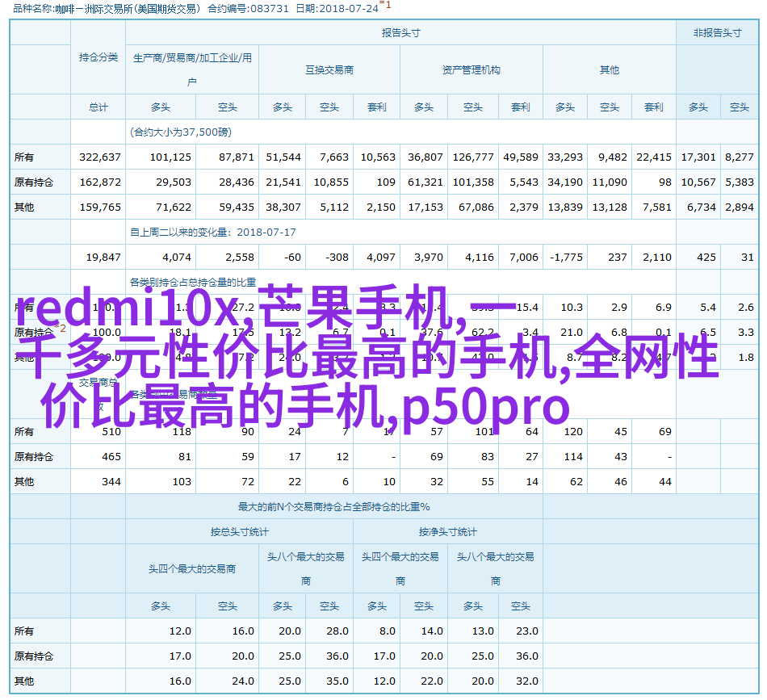Click the concentration value 13.0

tap(483, 631)
